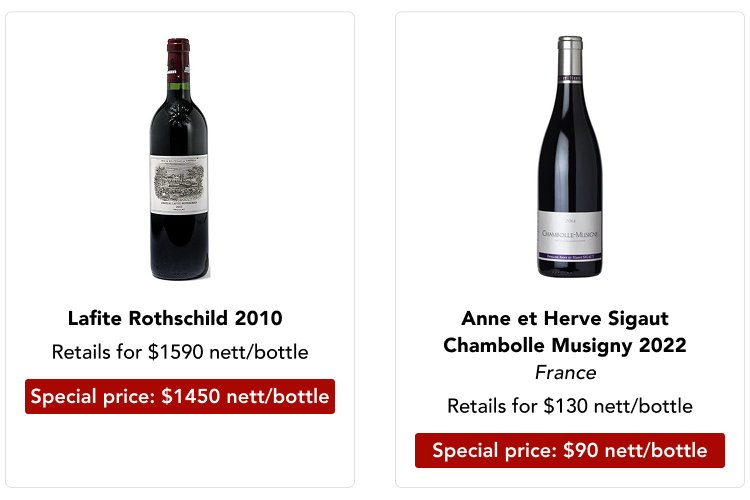Click the $1450 special price badge
The width and height of the screenshot is (750, 500).
click(180, 396)
